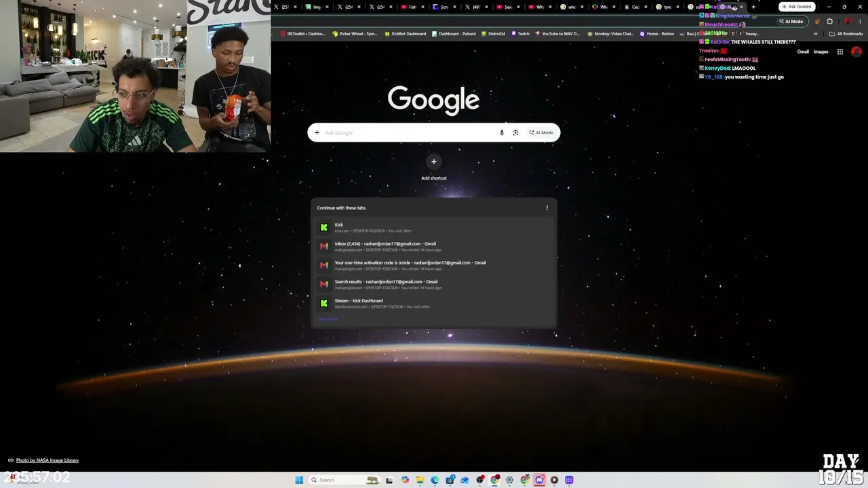Open Task View on the taskbar
Screen dimensions: 868x488
click(x=389, y=480)
